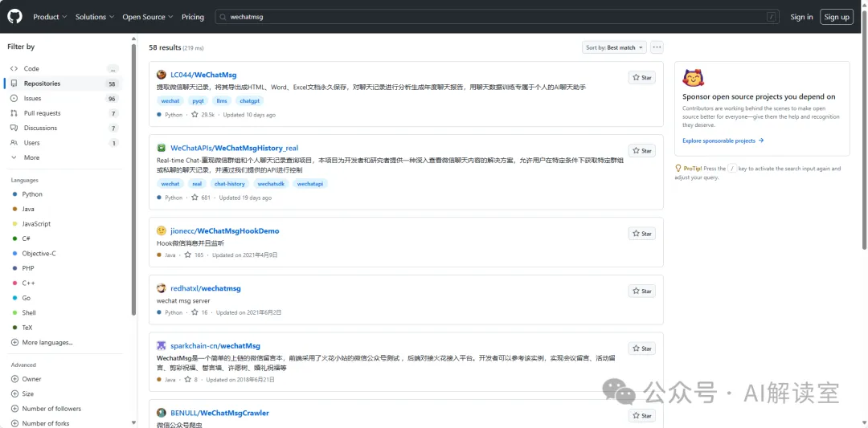The image size is (868, 428).
Task: Star the sparkchain-cn/wechatMsg repository
Action: 642,349
